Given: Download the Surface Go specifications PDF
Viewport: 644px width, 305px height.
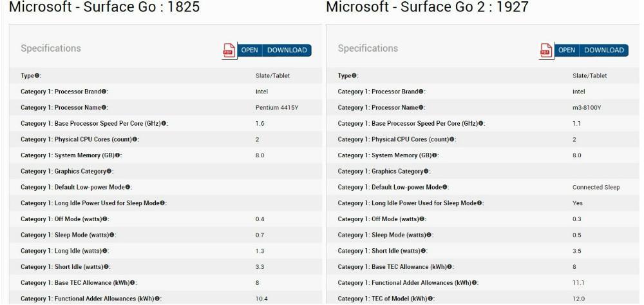Looking at the screenshot, I should [x=287, y=50].
